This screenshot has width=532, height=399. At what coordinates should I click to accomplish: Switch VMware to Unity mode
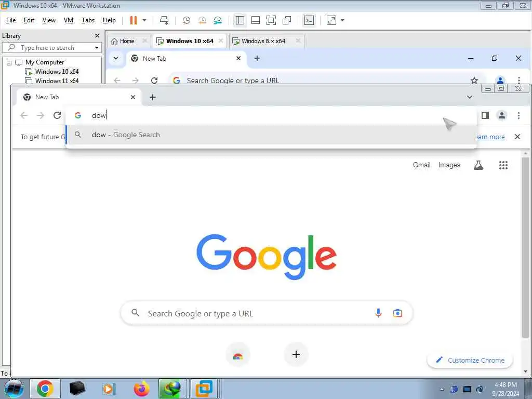[x=287, y=20]
